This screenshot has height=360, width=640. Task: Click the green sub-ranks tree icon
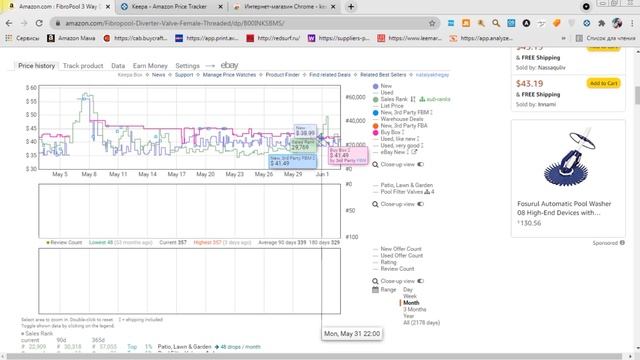[422, 99]
